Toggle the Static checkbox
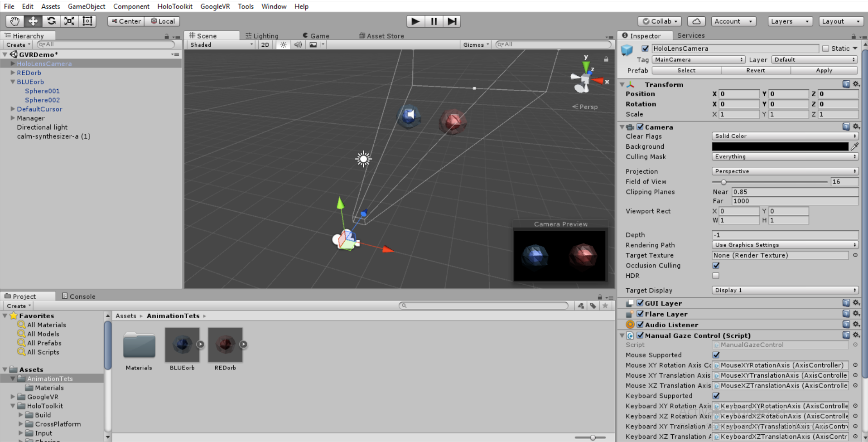This screenshot has width=868, height=442. 825,49
